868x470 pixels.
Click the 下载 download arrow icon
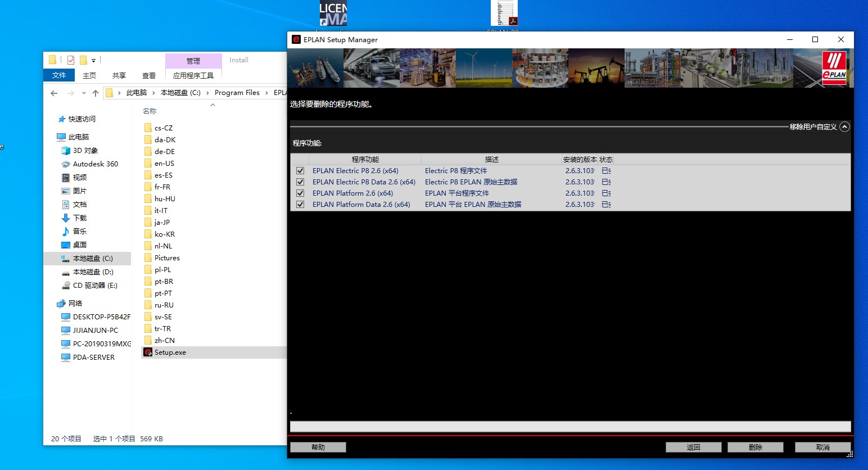(66, 218)
